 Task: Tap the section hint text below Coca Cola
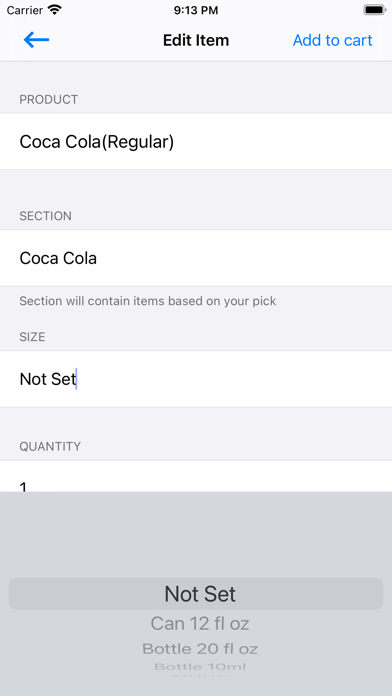click(147, 301)
